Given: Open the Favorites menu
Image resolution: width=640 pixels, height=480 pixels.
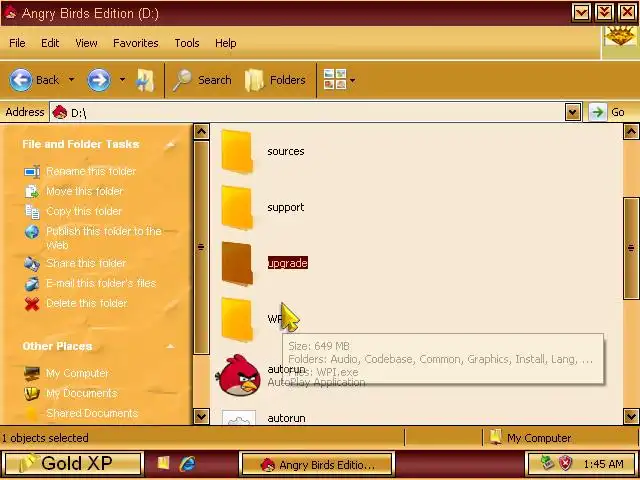Looking at the screenshot, I should pyautogui.click(x=136, y=43).
